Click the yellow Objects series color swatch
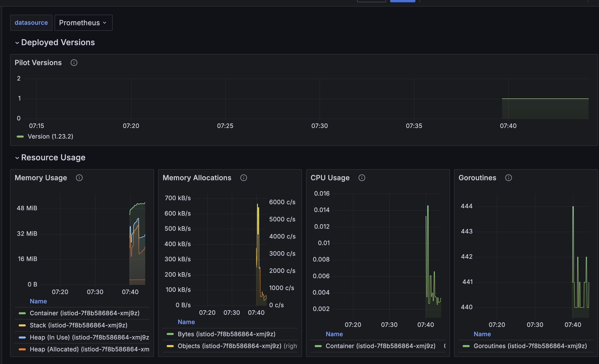The width and height of the screenshot is (599, 364). (170, 346)
